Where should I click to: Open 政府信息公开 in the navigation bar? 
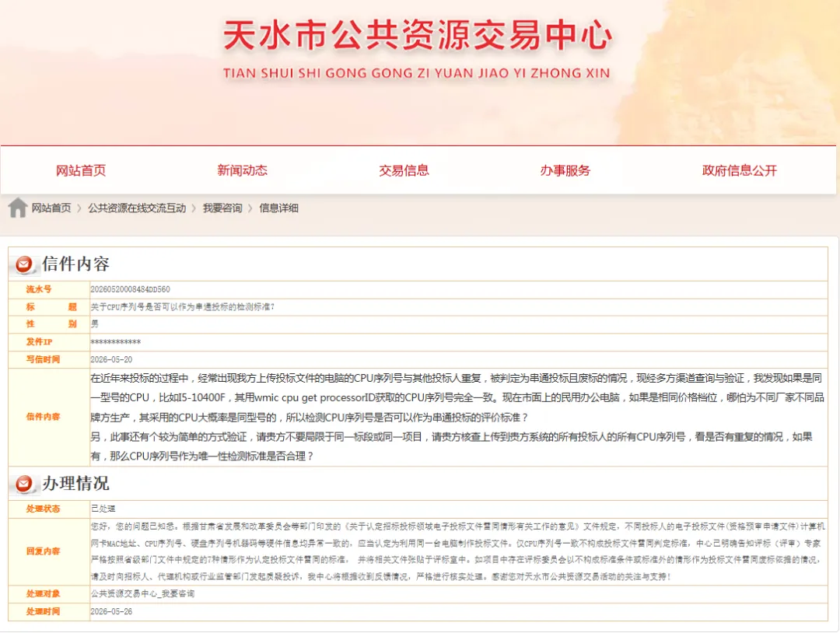pos(740,170)
